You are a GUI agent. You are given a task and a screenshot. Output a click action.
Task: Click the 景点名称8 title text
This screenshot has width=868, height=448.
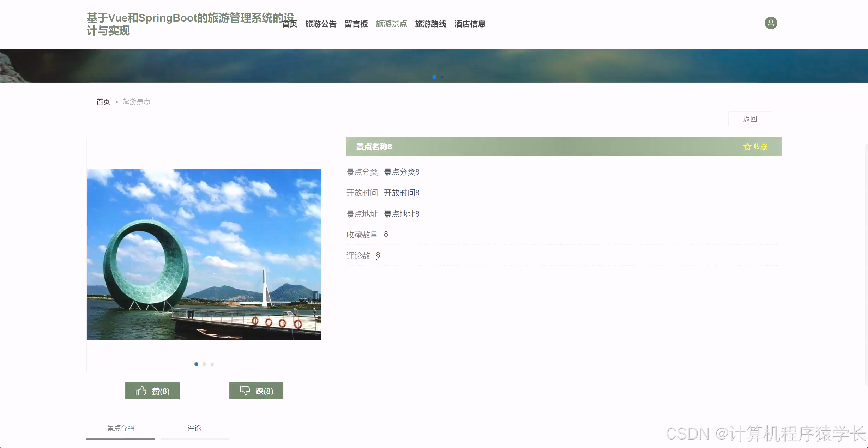[x=374, y=147]
